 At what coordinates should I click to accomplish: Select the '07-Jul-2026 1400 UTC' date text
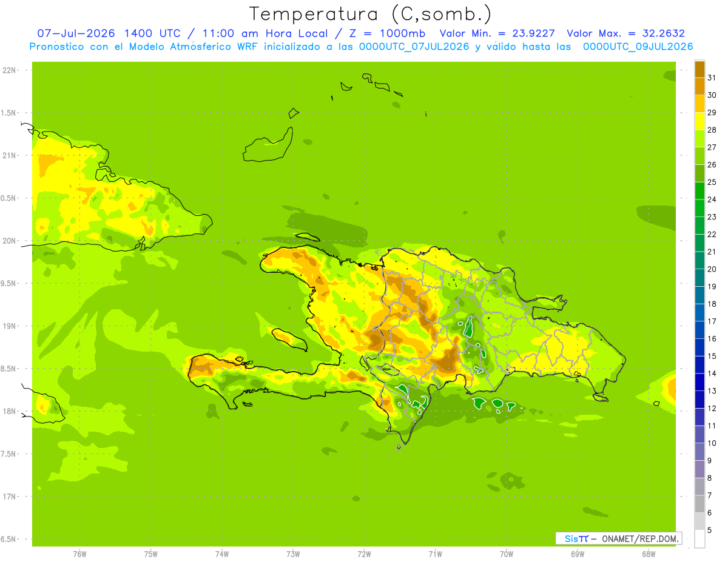109,33
